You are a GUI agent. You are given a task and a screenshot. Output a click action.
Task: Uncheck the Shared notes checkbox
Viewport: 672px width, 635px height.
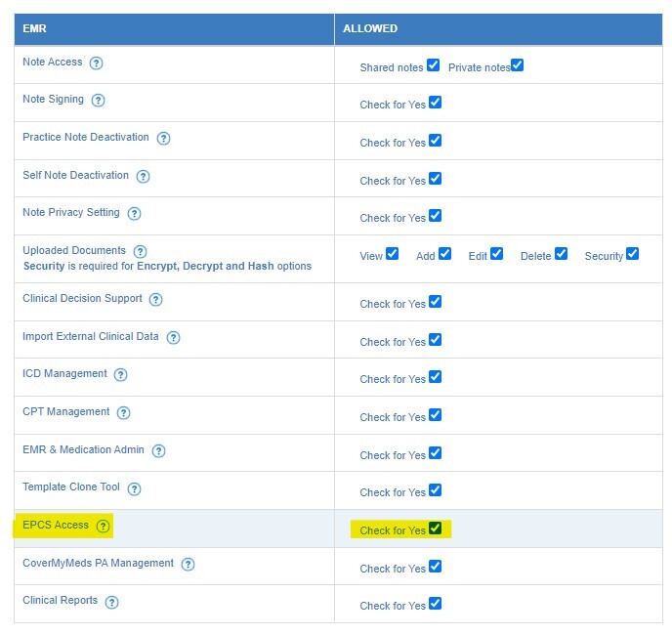433,65
